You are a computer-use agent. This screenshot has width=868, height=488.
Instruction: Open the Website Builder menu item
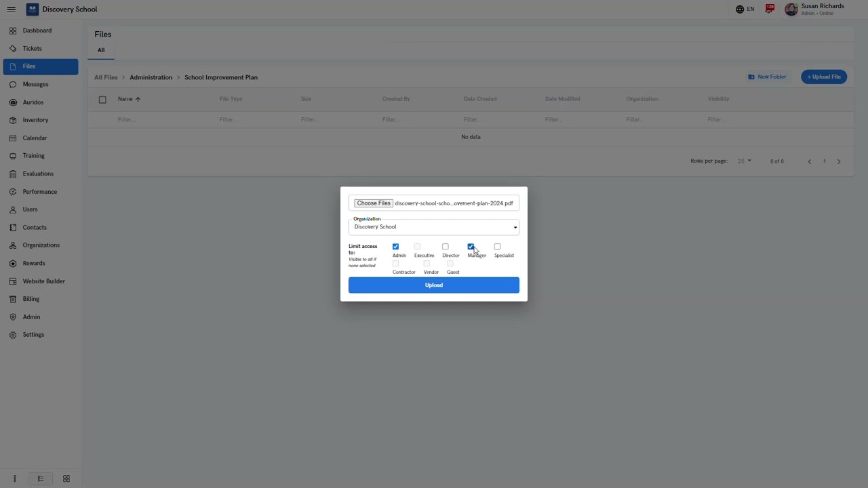(41, 281)
